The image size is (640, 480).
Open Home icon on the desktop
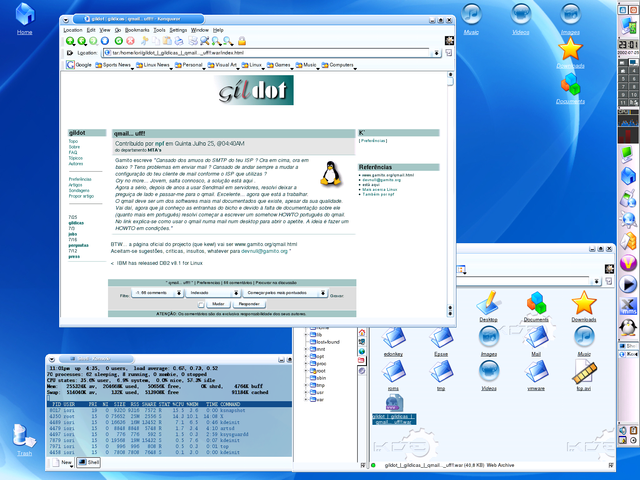click(24, 18)
